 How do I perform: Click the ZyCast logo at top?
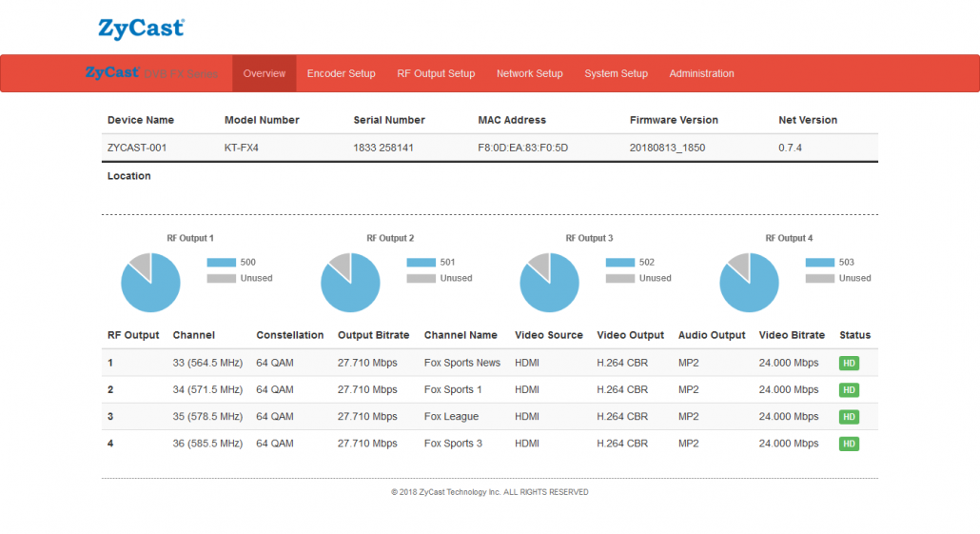click(141, 29)
